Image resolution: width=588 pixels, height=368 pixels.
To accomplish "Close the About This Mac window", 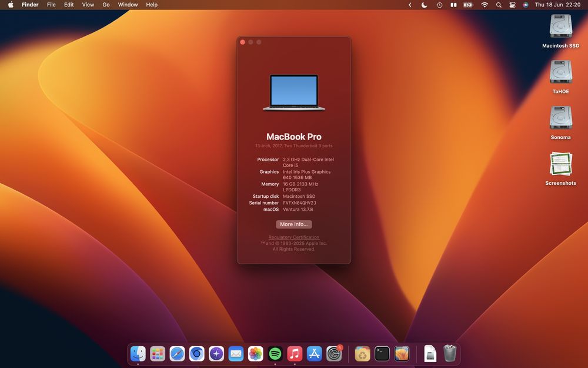I will tap(243, 42).
